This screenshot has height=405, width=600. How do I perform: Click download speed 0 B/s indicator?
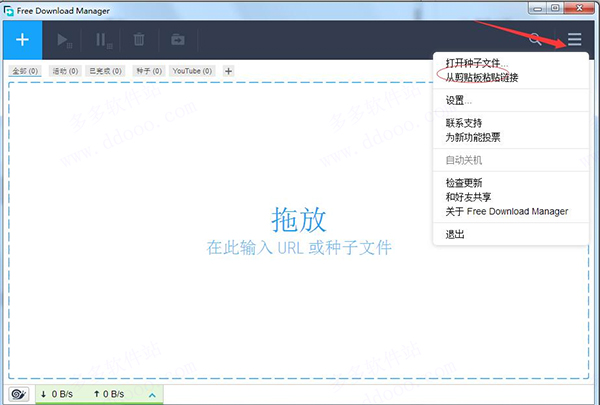[x=57, y=394]
